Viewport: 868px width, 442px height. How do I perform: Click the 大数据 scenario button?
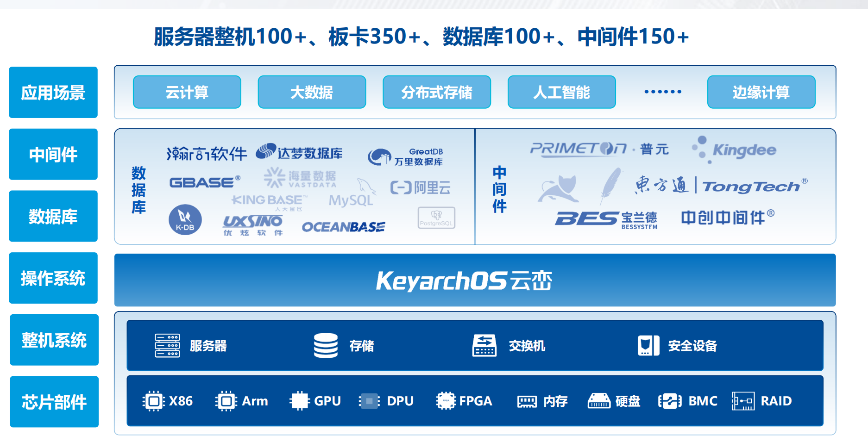[x=312, y=92]
